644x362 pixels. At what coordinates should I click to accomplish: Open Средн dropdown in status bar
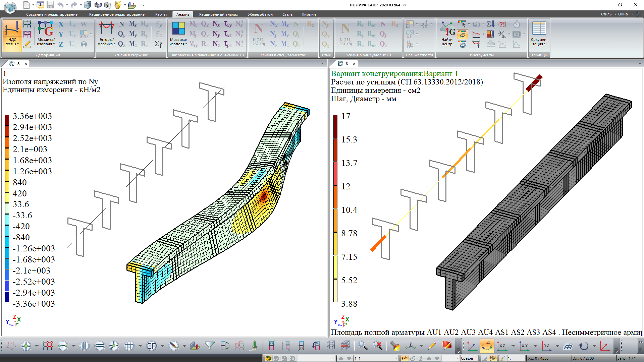click(x=476, y=358)
